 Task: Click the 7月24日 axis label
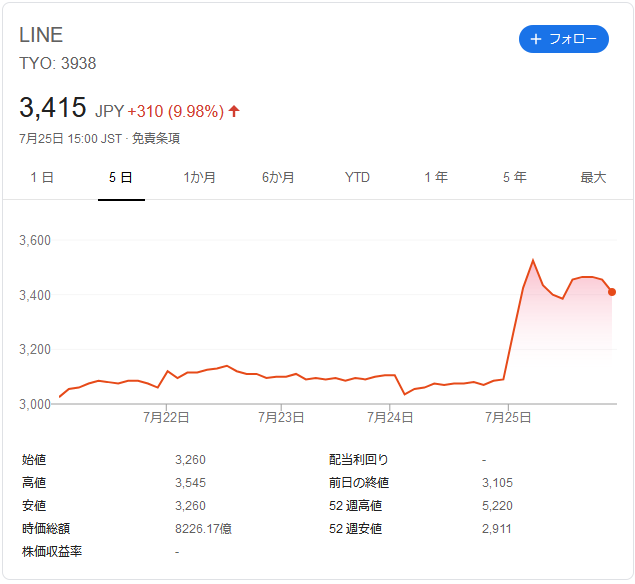click(x=390, y=417)
